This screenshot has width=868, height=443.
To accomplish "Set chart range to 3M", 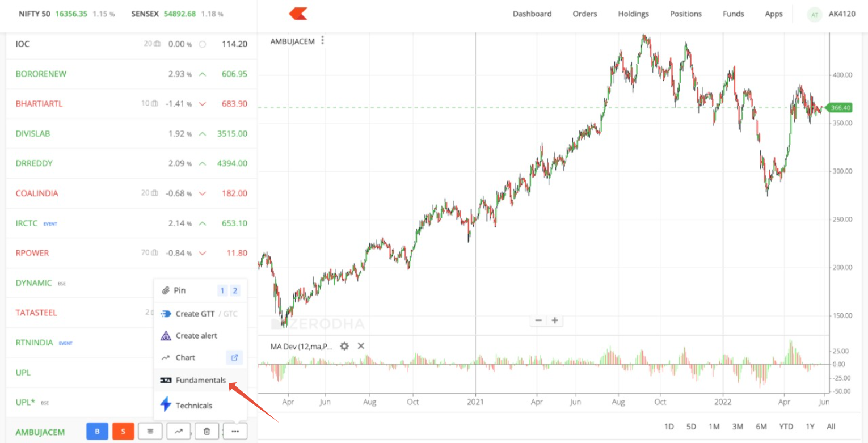I will tap(738, 427).
